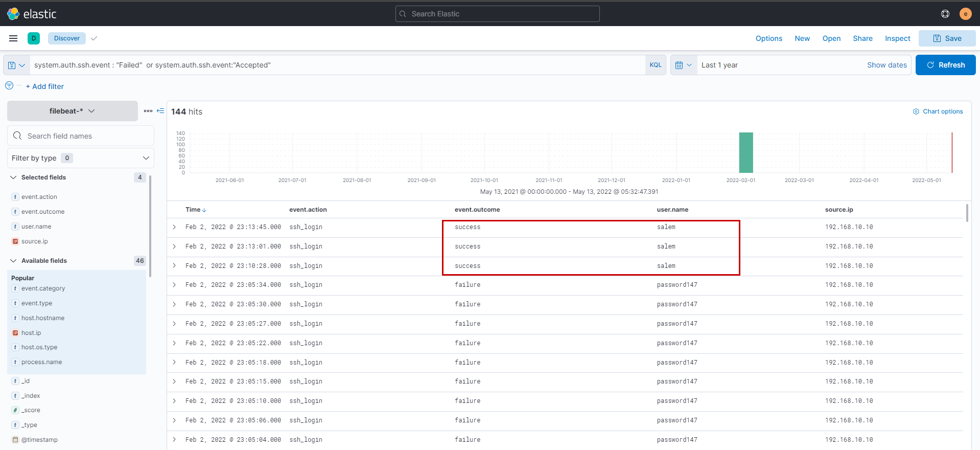Screen dimensions: 980x450
Task: Click the event.outcome column header
Action: (477, 210)
